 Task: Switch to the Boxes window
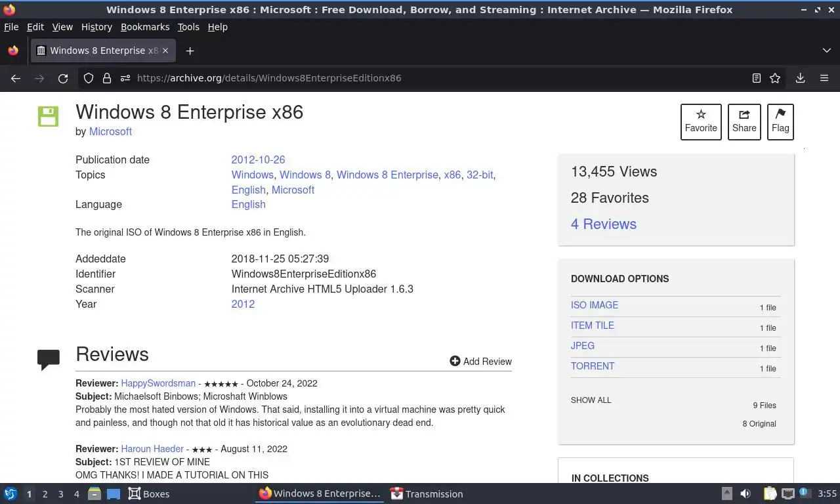(149, 493)
